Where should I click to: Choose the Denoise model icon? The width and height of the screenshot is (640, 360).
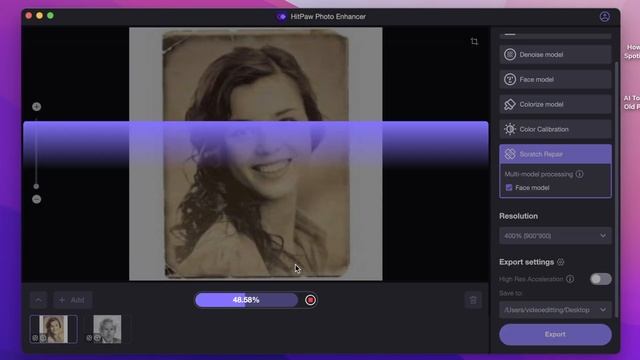[510, 54]
